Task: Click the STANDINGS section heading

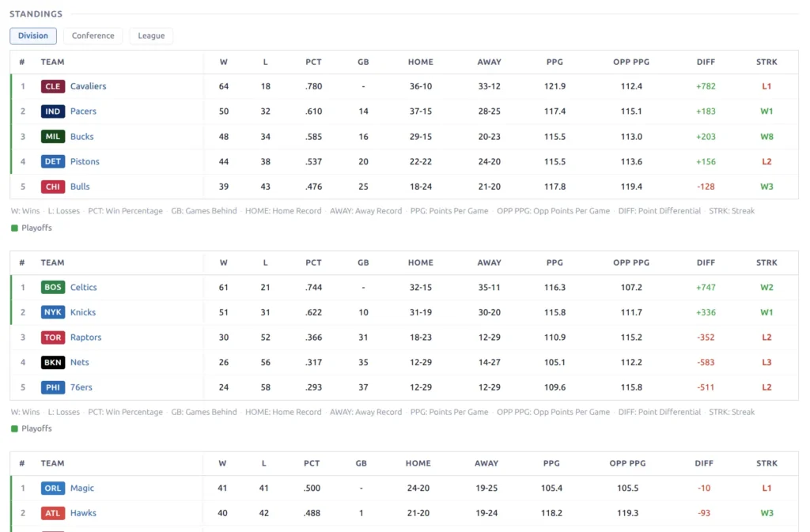Action: (x=36, y=14)
